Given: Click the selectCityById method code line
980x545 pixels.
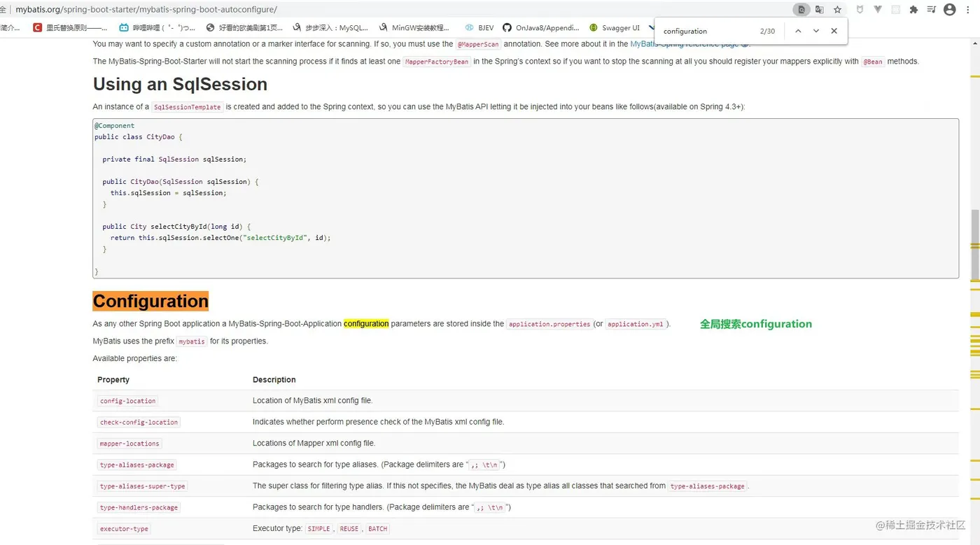Looking at the screenshot, I should (176, 227).
